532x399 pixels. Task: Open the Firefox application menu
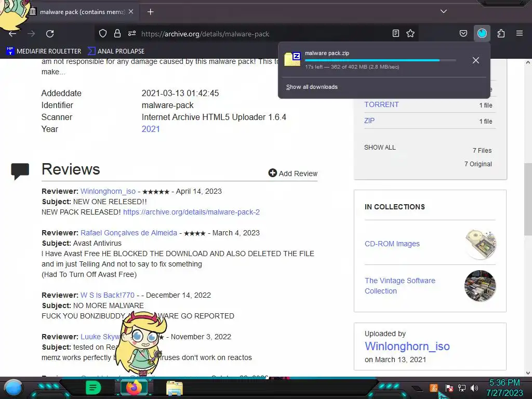[520, 33]
